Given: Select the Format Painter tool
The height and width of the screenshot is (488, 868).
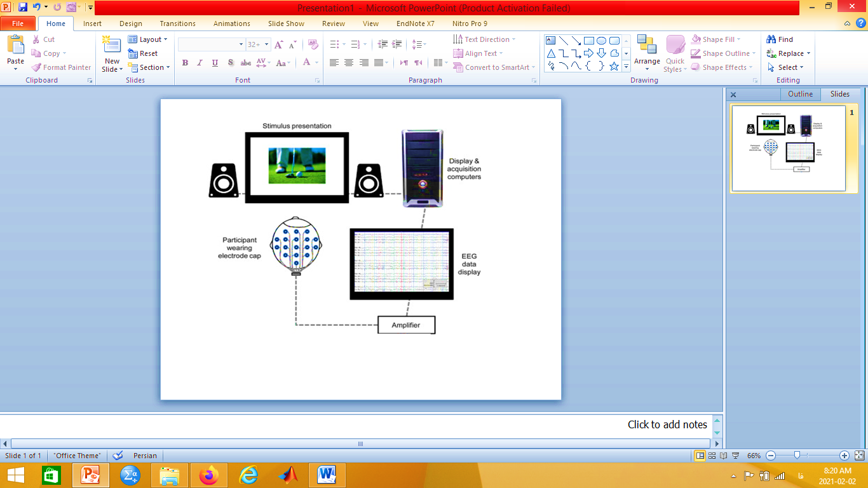Looking at the screenshot, I should click(61, 67).
